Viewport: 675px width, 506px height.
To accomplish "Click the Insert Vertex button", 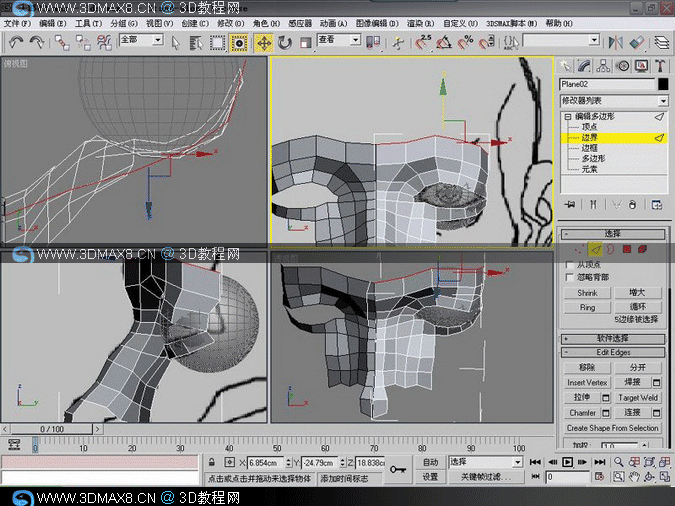I will (587, 382).
